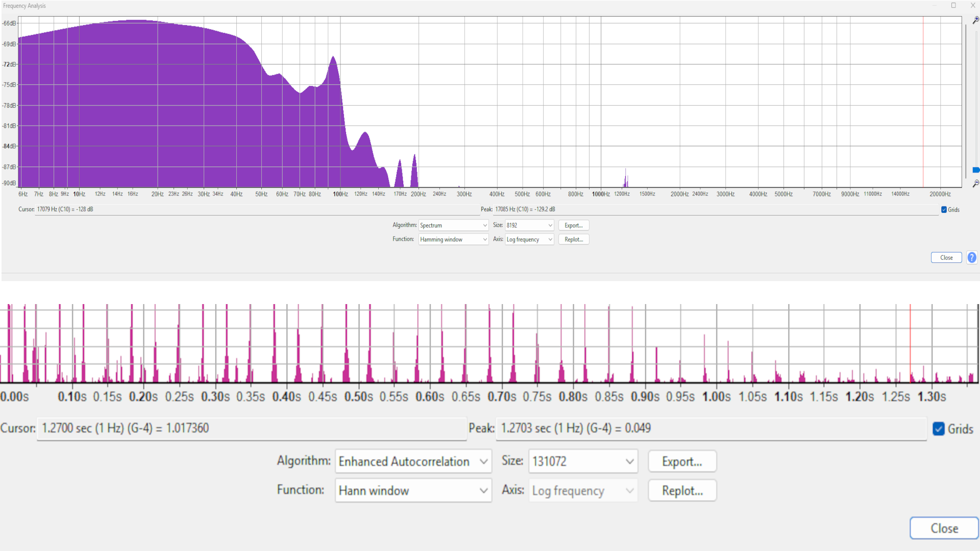Expand the Hamming window function dropdown

453,239
